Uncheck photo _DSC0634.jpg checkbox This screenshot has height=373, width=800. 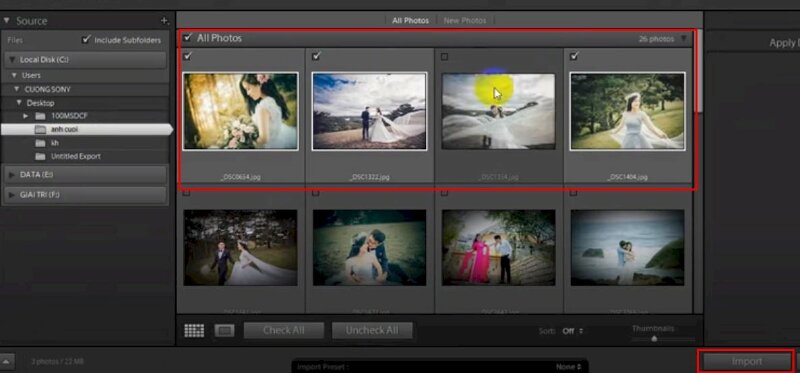pyautogui.click(x=187, y=56)
